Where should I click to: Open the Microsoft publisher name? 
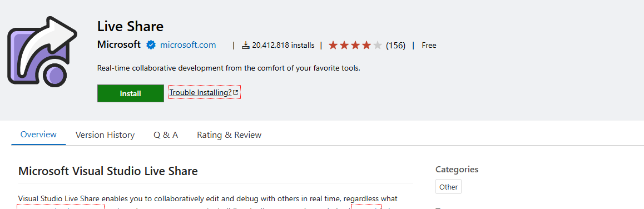pyautogui.click(x=119, y=45)
